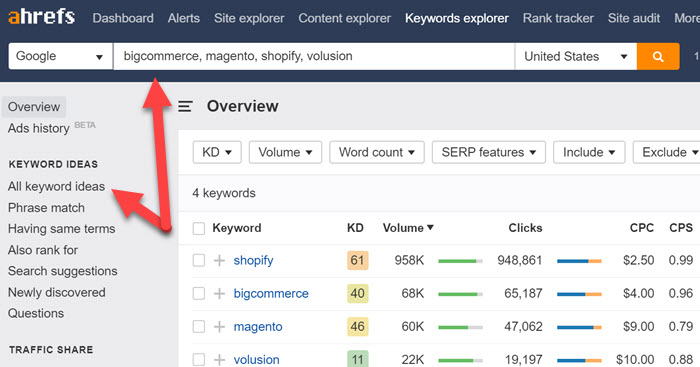Open the Exclude filter dropdown
Image resolution: width=700 pixels, height=367 pixels.
tap(668, 152)
